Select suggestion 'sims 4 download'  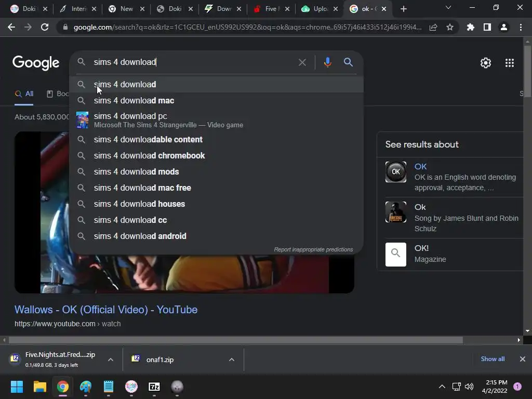(x=217, y=85)
